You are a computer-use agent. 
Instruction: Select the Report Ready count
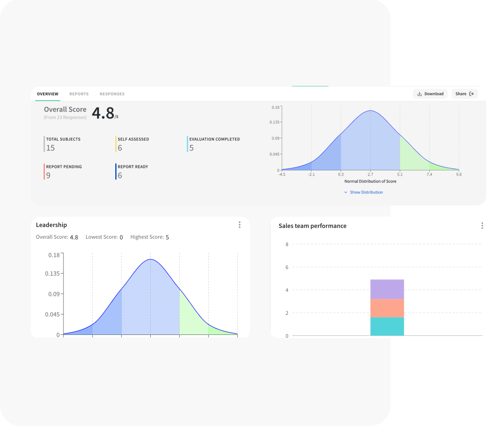point(120,176)
